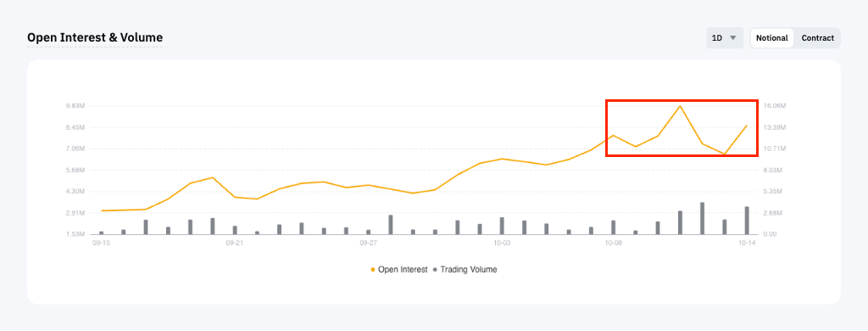Viewport: 868px width, 331px height.
Task: Click the gray Trading Volume legend dot
Action: (435, 270)
